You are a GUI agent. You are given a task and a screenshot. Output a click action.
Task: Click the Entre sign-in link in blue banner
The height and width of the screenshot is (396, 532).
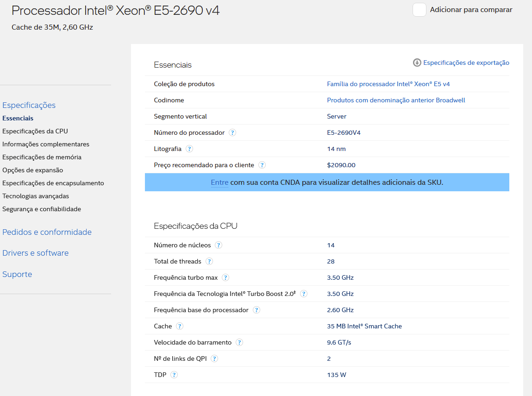coord(219,182)
